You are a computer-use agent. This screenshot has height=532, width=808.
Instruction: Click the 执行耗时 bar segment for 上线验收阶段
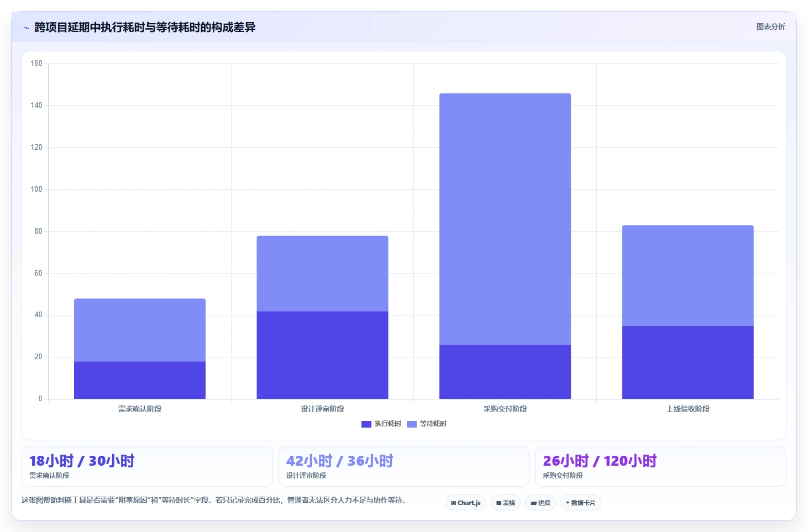click(x=688, y=362)
